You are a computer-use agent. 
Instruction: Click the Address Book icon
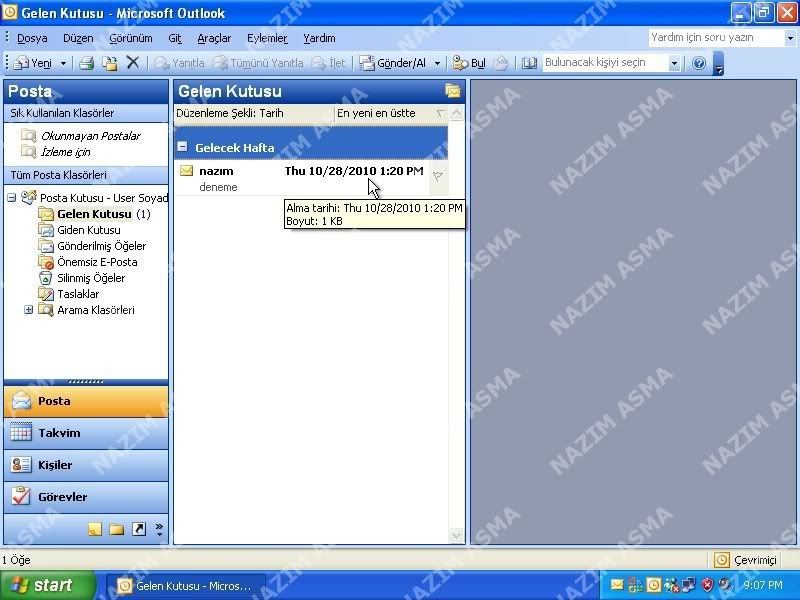(529, 63)
